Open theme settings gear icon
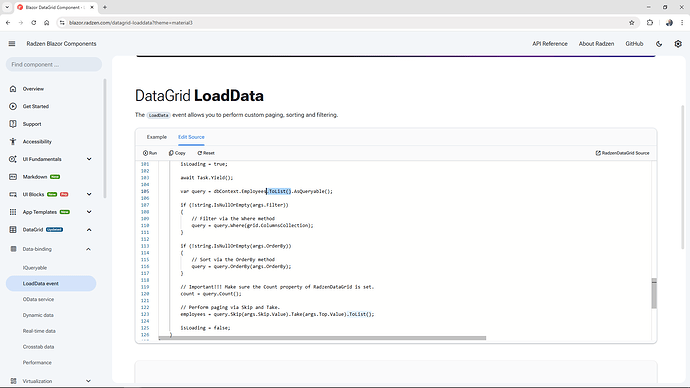This screenshot has height=388, width=690. click(x=678, y=44)
